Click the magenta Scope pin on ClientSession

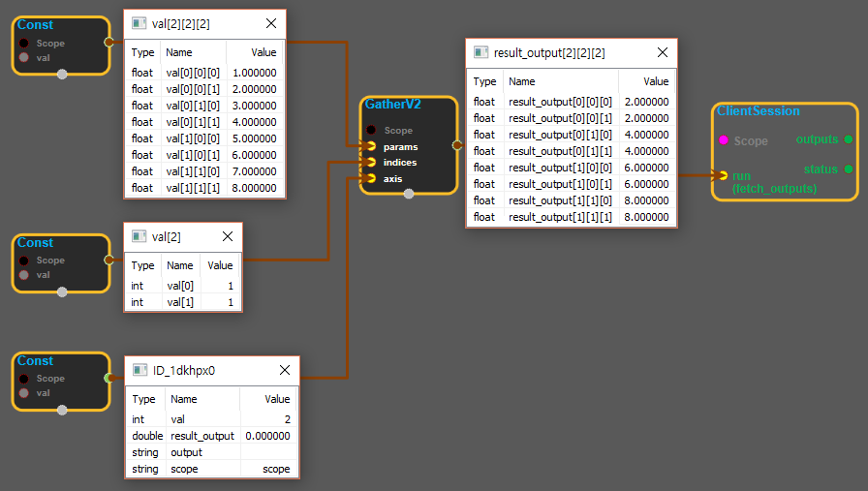723,140
